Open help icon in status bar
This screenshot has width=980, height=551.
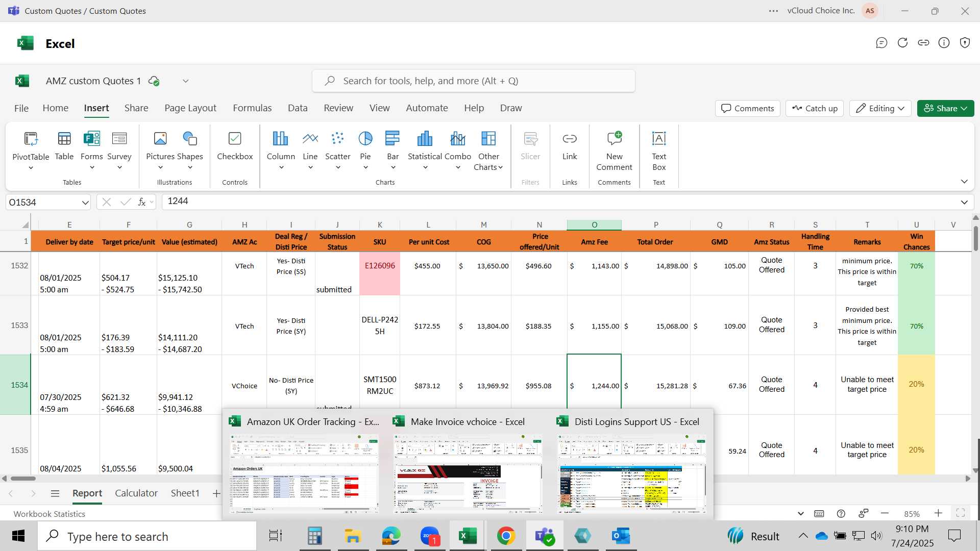coord(841,513)
